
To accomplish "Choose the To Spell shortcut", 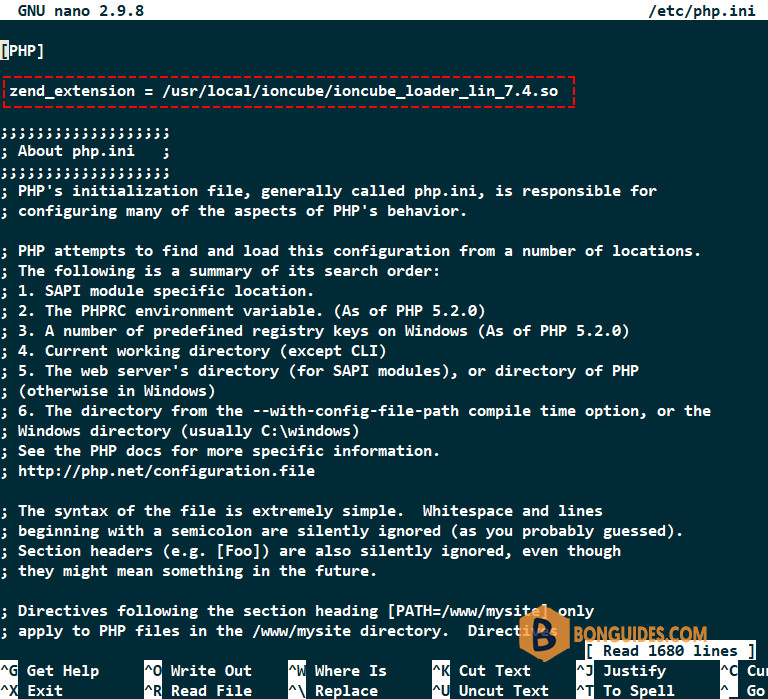I will pyautogui.click(x=625, y=690).
